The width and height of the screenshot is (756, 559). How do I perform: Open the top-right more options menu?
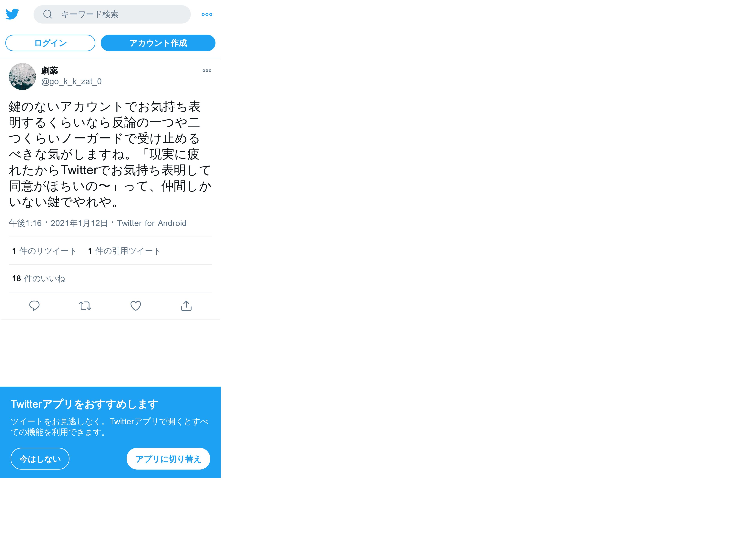tap(207, 14)
